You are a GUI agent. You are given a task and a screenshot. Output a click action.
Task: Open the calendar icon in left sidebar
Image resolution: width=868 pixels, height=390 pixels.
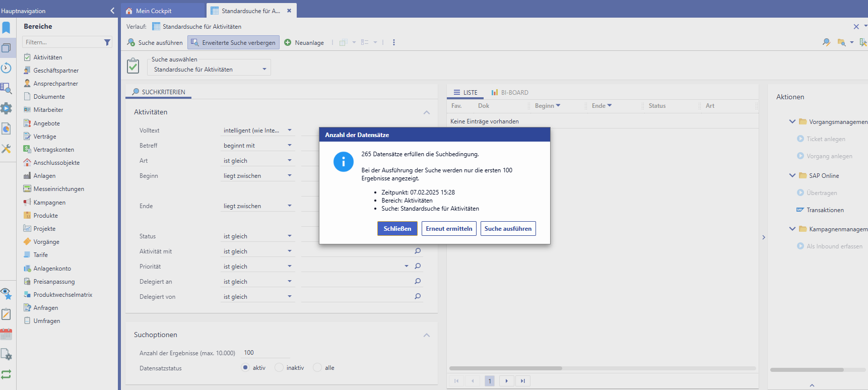(6, 334)
